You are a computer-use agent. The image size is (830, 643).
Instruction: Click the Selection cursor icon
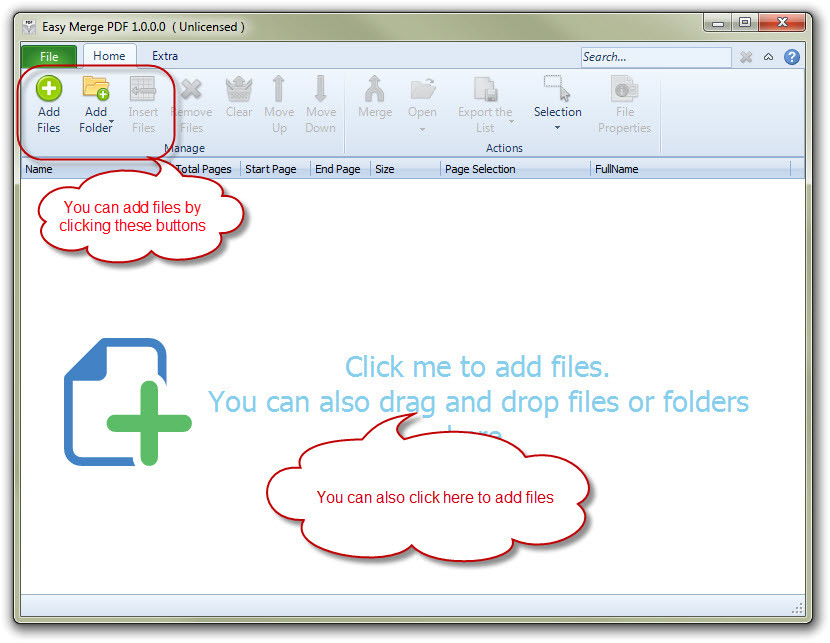tap(557, 88)
